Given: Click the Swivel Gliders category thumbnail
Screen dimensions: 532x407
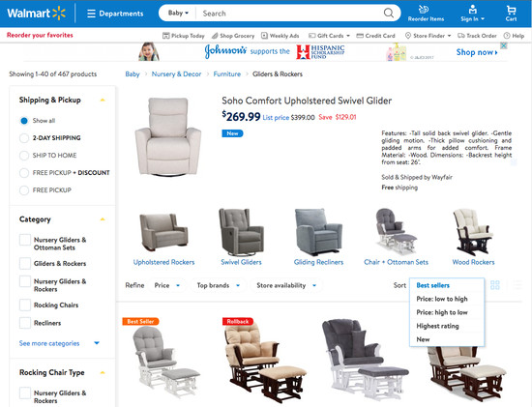Looking at the screenshot, I should (x=241, y=237).
